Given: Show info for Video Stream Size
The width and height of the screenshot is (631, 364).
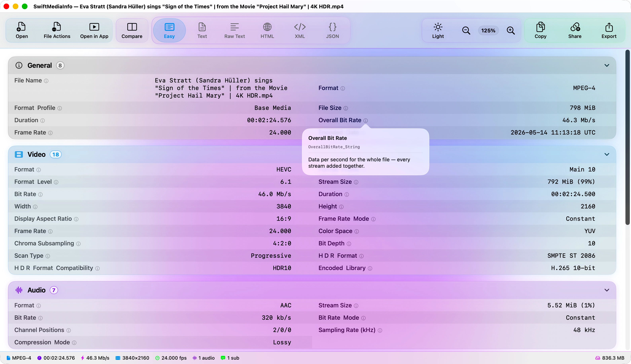Looking at the screenshot, I should pyautogui.click(x=356, y=182).
